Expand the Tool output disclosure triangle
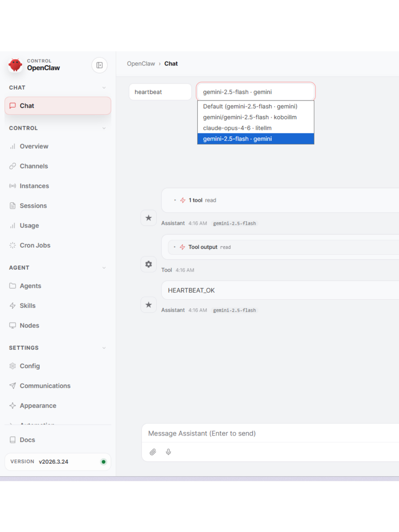Image resolution: width=399 pixels, height=532 pixels. pyautogui.click(x=175, y=247)
